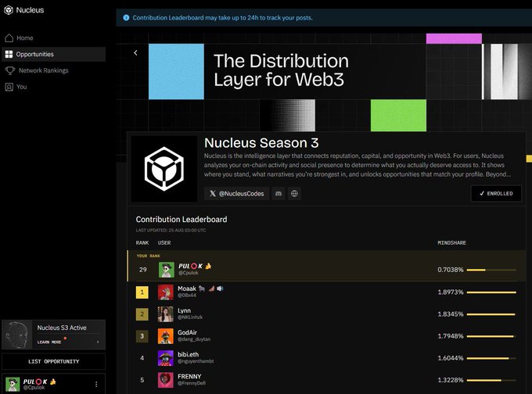Click the Nucleus Season 3 title
532x394 pixels.
pos(261,143)
